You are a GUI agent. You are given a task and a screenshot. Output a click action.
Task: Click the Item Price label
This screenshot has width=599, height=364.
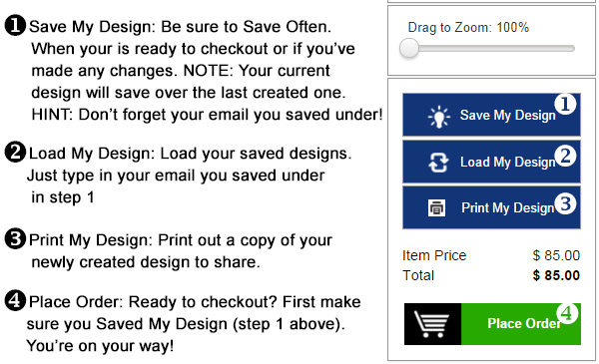(x=434, y=255)
